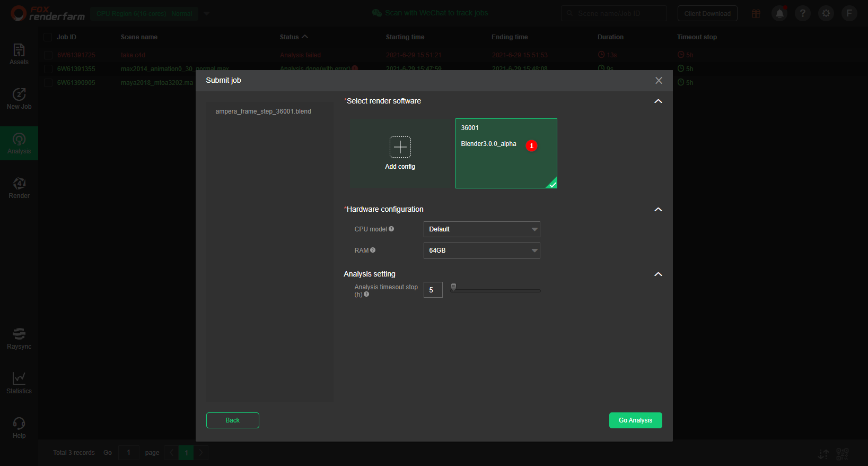Launch Raysync from the sidebar
The height and width of the screenshot is (466, 868).
19,339
